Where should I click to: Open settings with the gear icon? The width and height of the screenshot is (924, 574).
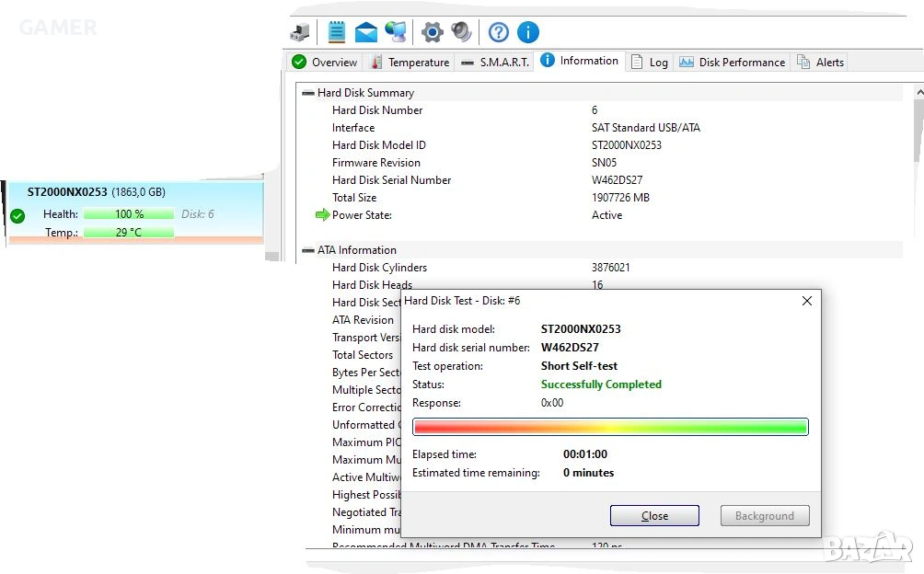[432, 33]
